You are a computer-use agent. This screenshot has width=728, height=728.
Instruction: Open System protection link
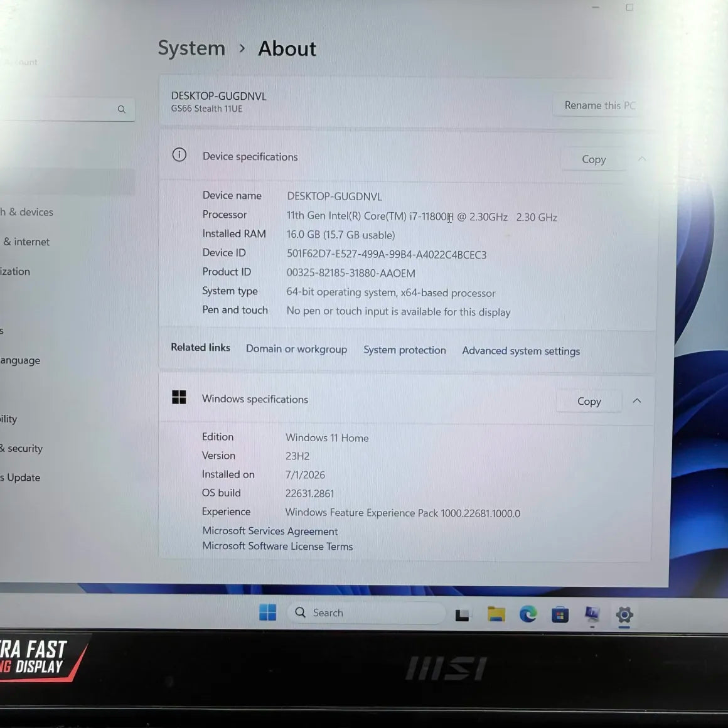click(404, 350)
